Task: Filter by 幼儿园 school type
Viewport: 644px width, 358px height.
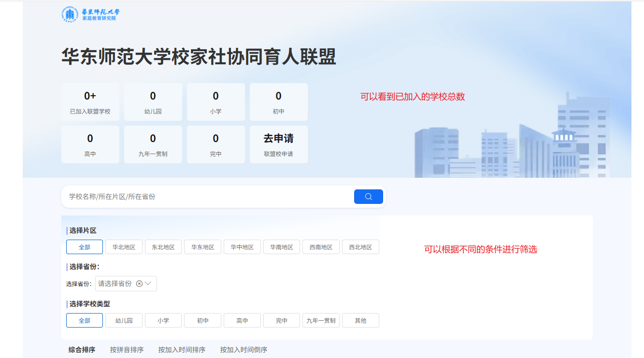Action: (124, 320)
